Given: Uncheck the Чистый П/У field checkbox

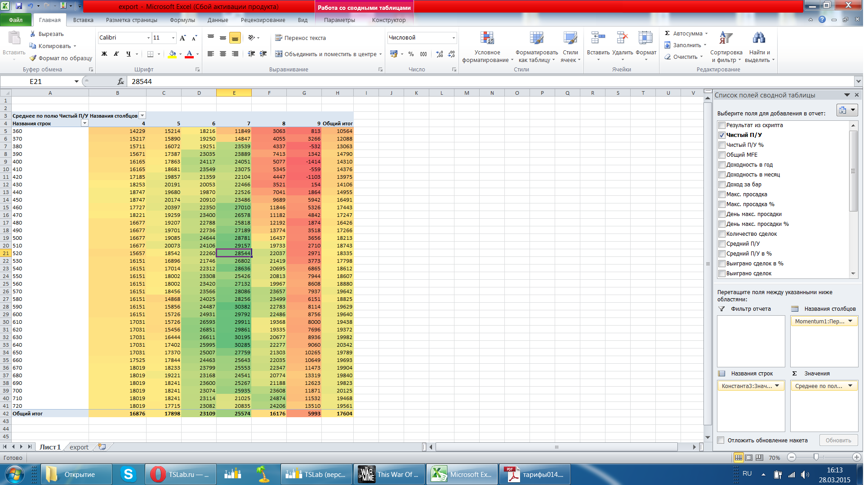Looking at the screenshot, I should tap(722, 135).
